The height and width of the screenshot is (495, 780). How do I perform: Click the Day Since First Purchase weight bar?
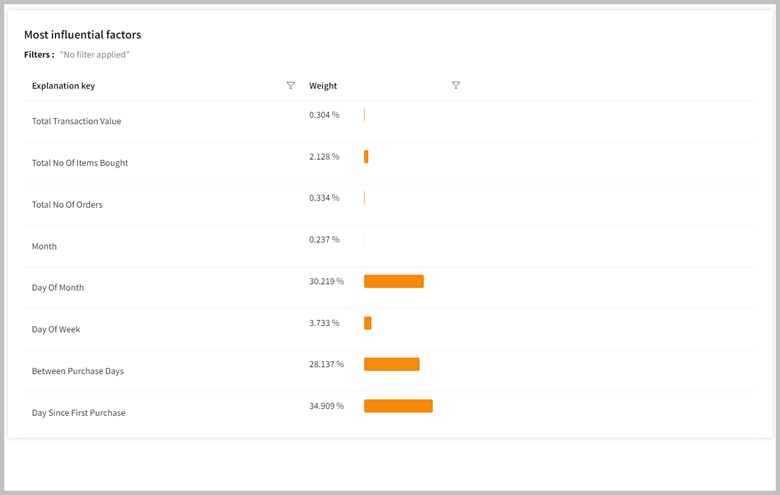tap(398, 406)
